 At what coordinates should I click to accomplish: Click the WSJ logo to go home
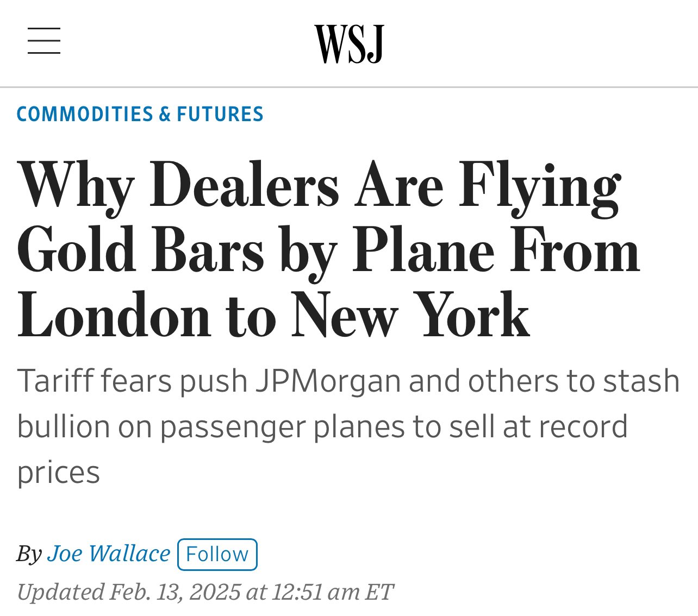pyautogui.click(x=349, y=43)
